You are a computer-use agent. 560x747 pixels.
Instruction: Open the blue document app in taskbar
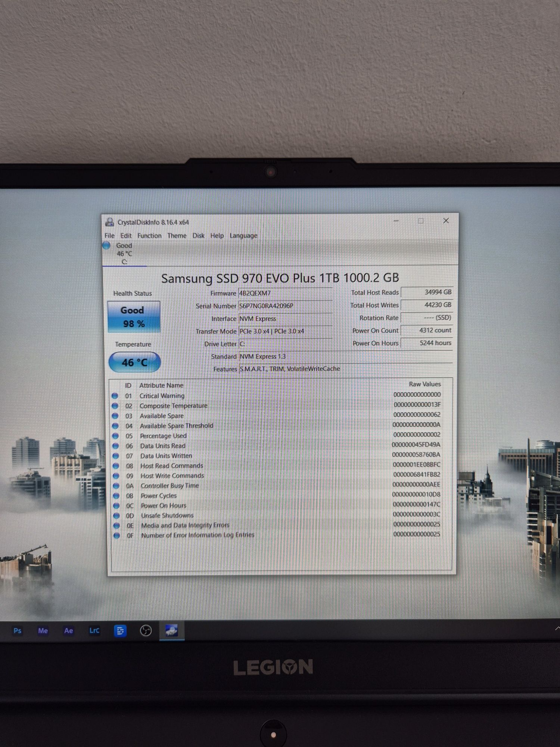tap(120, 631)
